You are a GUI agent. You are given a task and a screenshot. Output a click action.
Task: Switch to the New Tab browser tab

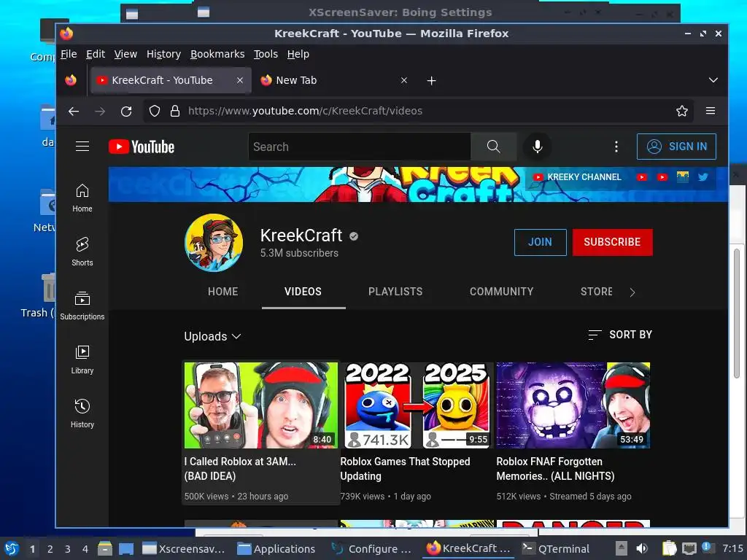pyautogui.click(x=334, y=80)
